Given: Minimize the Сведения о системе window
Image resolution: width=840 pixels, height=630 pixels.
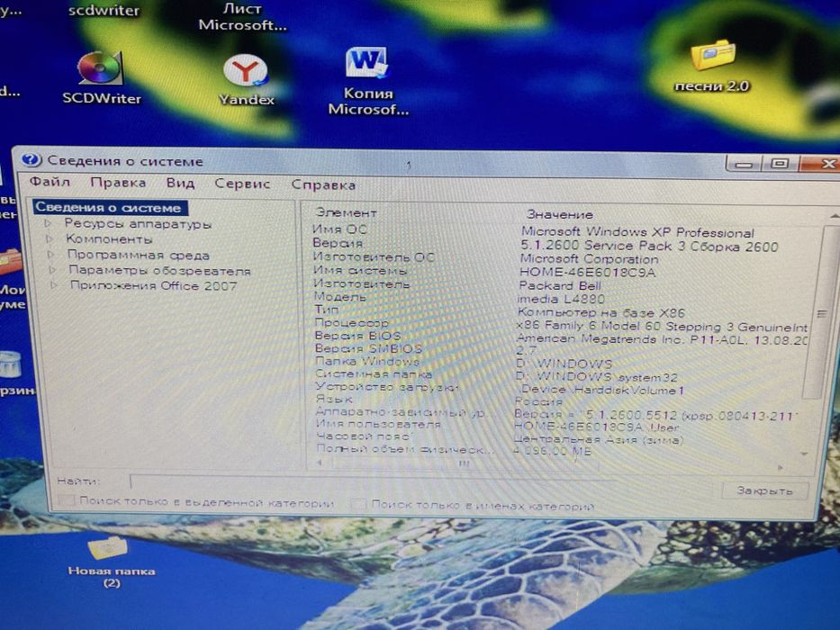Looking at the screenshot, I should click(743, 163).
